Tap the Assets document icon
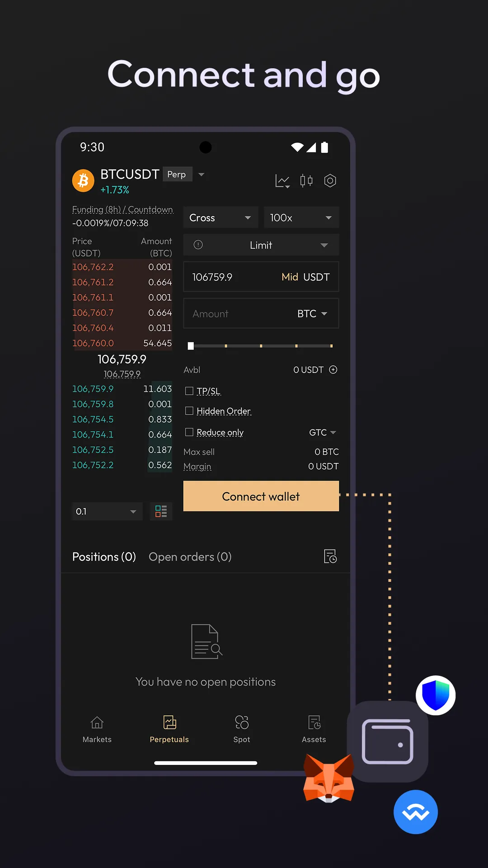The height and width of the screenshot is (868, 488). click(x=314, y=722)
